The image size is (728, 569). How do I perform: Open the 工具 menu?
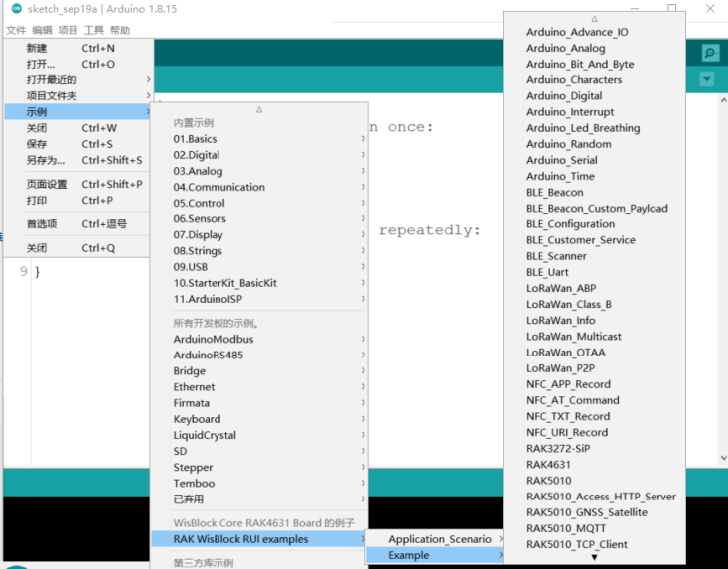point(93,30)
